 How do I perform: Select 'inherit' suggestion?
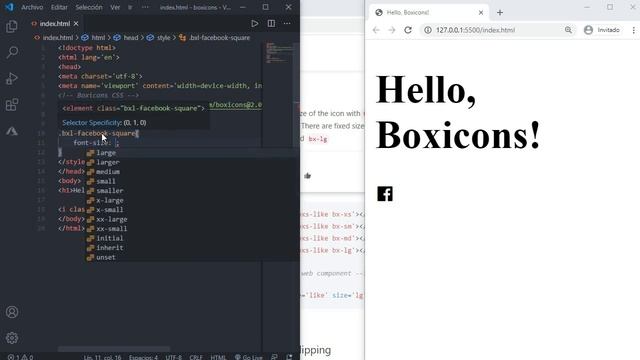point(192,248)
